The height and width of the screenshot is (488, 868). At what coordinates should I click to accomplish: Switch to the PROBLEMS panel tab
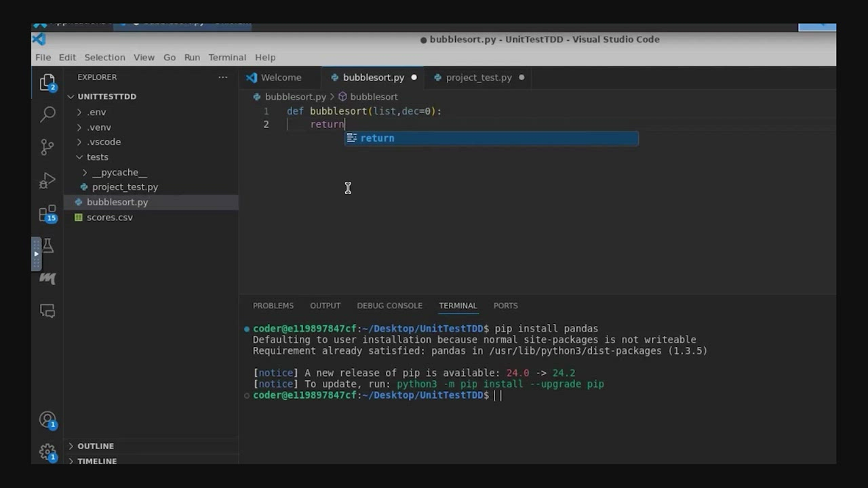click(273, 306)
